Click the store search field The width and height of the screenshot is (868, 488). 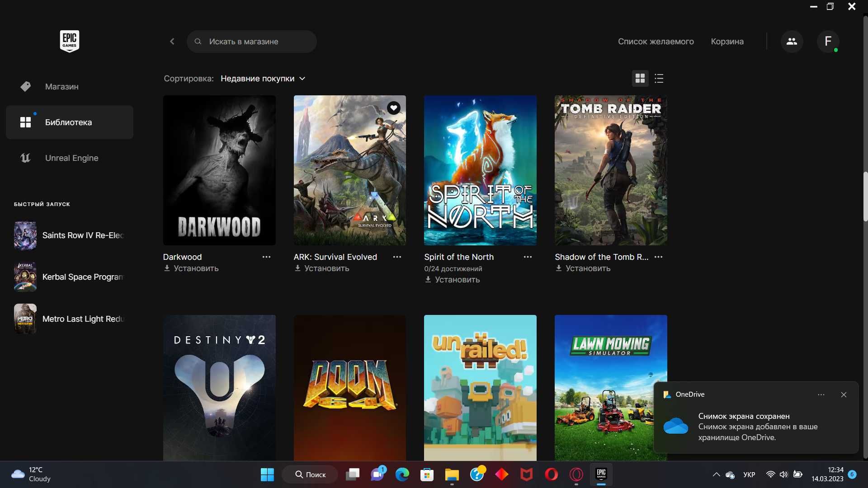[x=252, y=42]
